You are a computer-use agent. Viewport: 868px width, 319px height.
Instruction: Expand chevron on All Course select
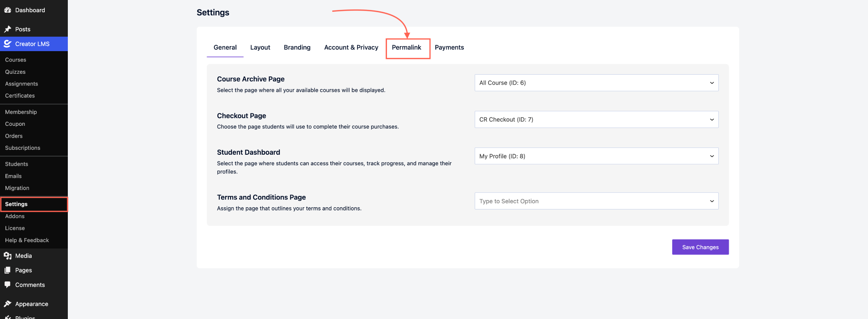pos(712,83)
